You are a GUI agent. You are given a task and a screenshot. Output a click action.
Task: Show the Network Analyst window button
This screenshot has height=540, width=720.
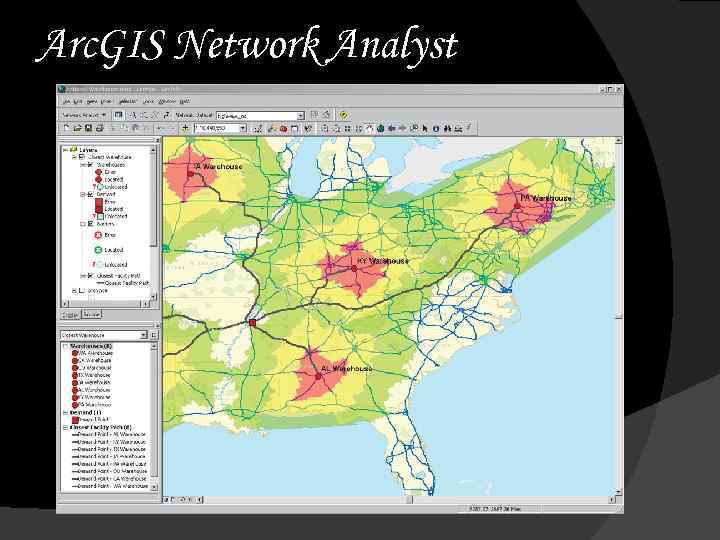[118, 115]
